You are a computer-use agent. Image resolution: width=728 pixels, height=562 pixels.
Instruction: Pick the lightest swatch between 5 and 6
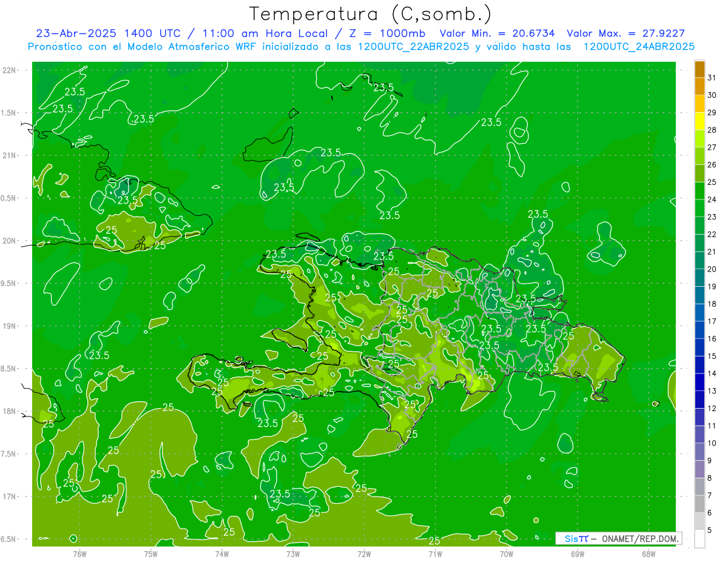coord(699,521)
